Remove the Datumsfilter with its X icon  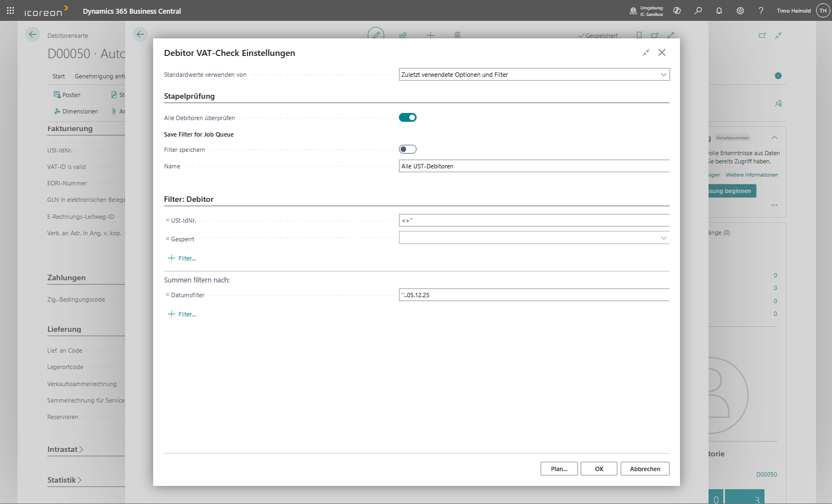(x=167, y=295)
